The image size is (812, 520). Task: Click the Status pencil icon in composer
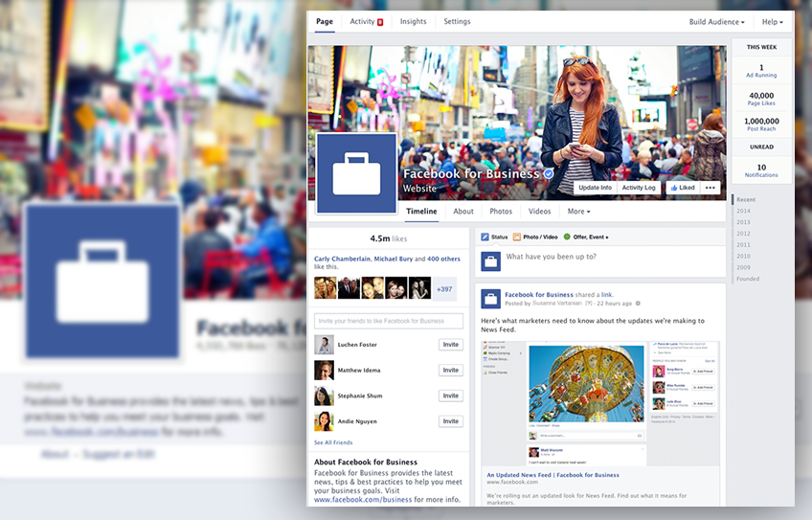[485, 237]
